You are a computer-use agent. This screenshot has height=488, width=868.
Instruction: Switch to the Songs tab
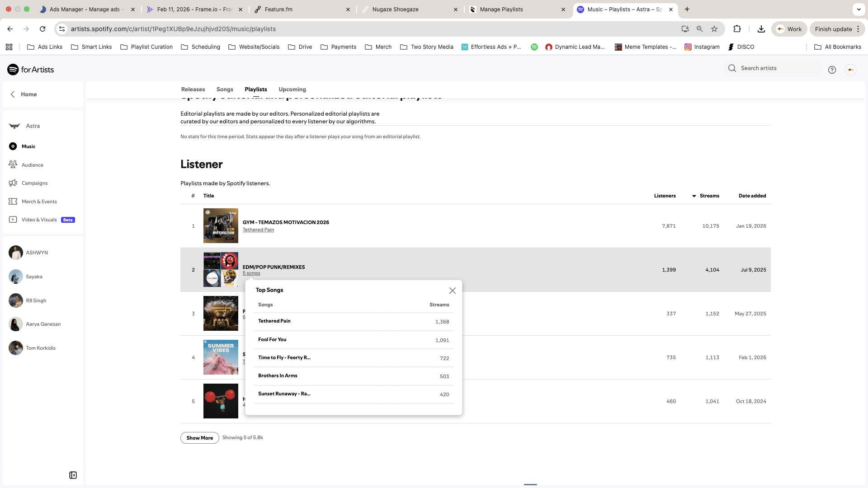(x=225, y=89)
